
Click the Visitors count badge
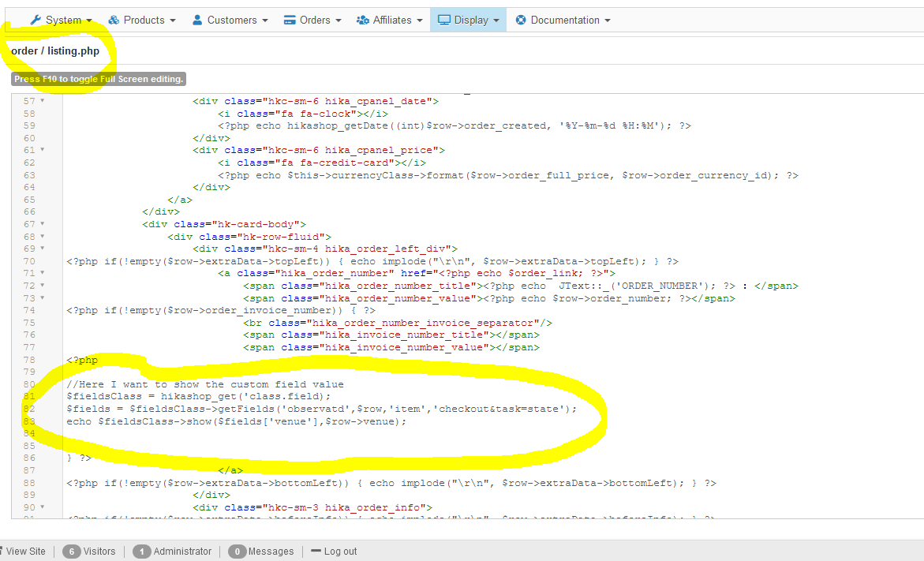pos(71,552)
